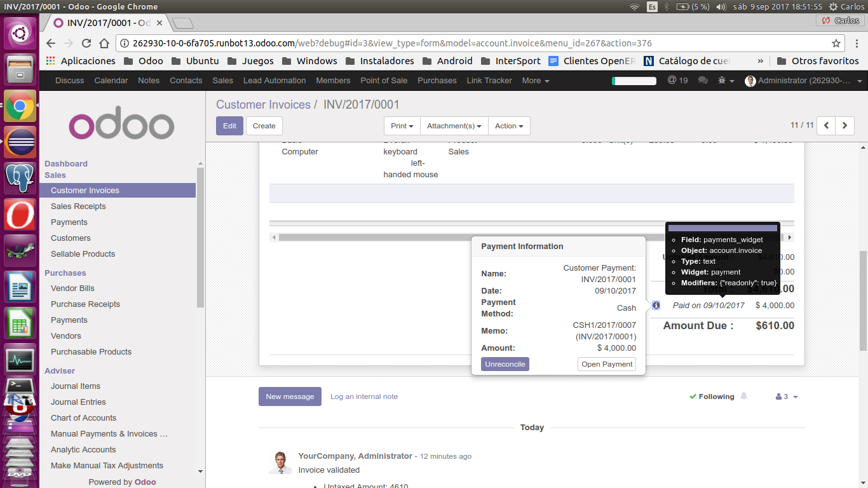868x488 pixels.
Task: Open the Link Tracker menu
Action: tap(489, 81)
